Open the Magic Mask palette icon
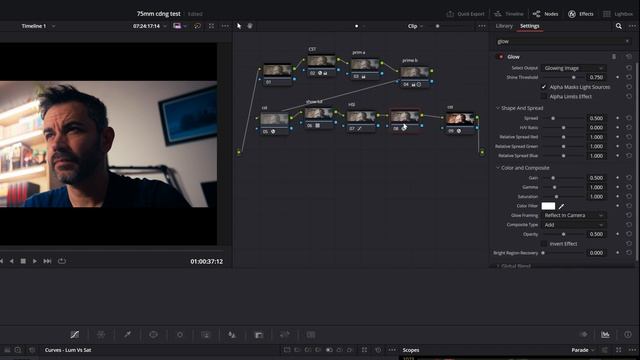This screenshot has width=640, height=360. click(x=206, y=335)
